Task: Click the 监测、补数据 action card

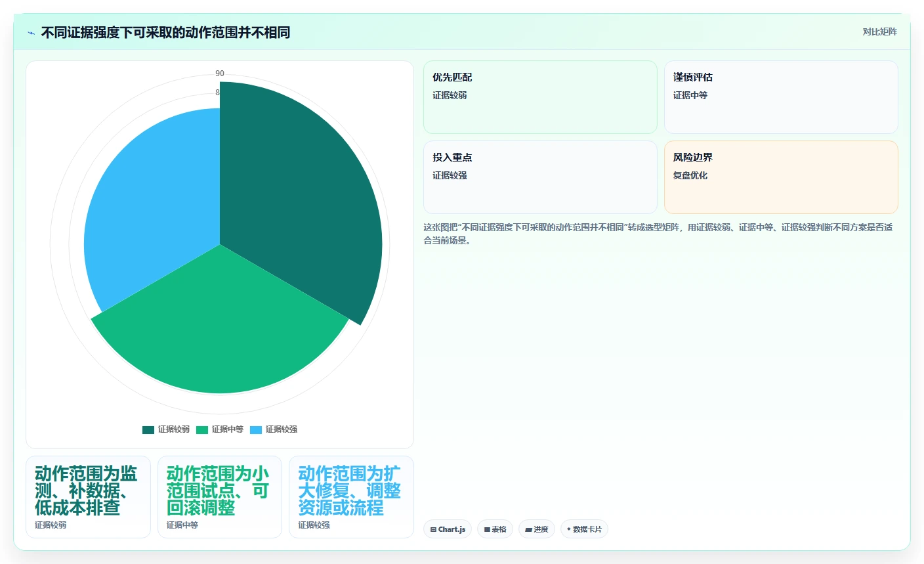Action: point(88,497)
